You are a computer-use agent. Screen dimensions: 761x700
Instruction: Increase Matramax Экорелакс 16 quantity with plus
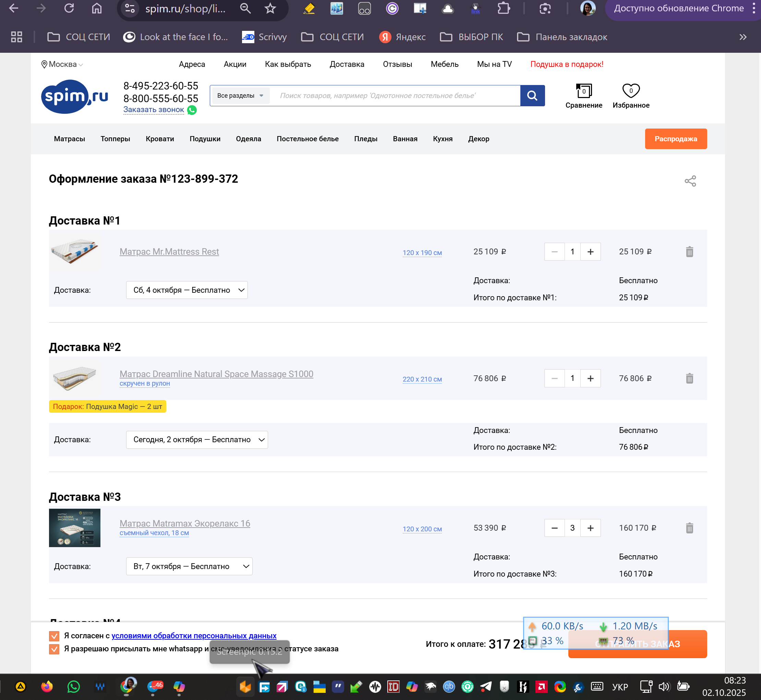(x=590, y=528)
